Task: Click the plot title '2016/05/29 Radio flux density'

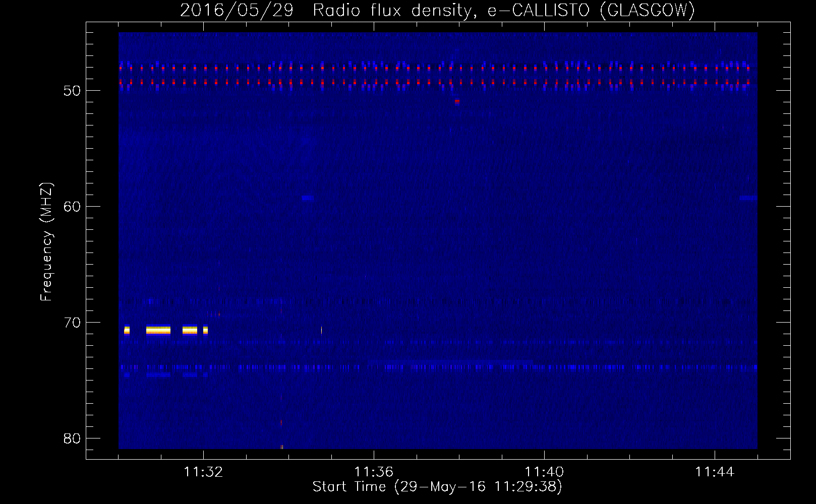Action: point(437,10)
